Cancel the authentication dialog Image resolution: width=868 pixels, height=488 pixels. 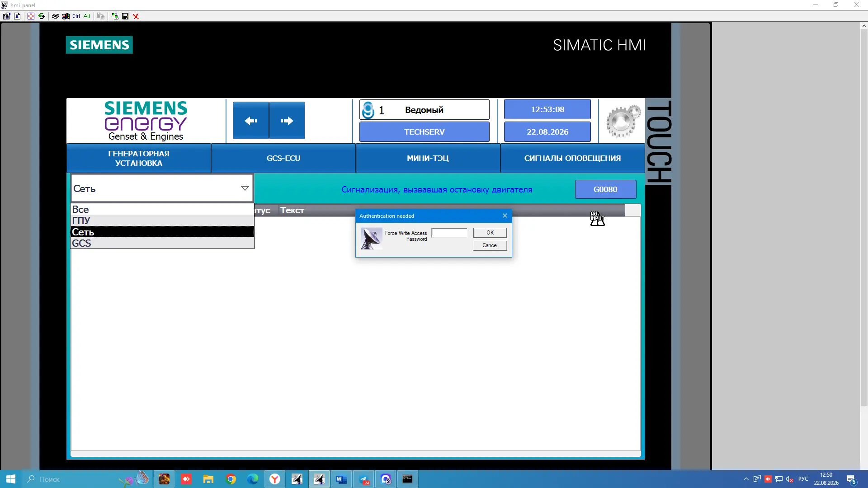(x=490, y=245)
